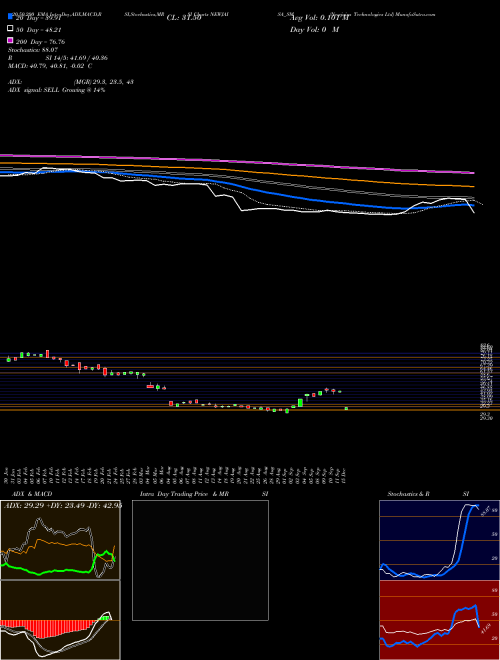Select the '50 Day = 48.21' label
The width and height of the screenshot is (500, 660).
coord(37,30)
